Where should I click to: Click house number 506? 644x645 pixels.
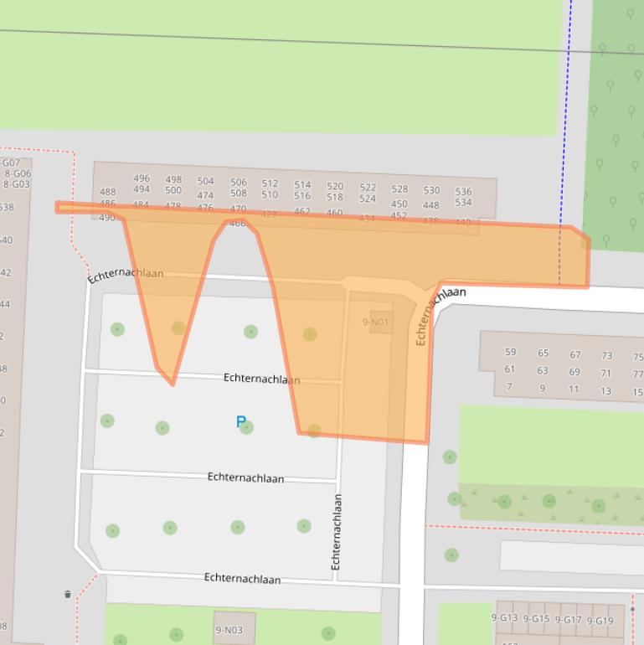tap(239, 182)
